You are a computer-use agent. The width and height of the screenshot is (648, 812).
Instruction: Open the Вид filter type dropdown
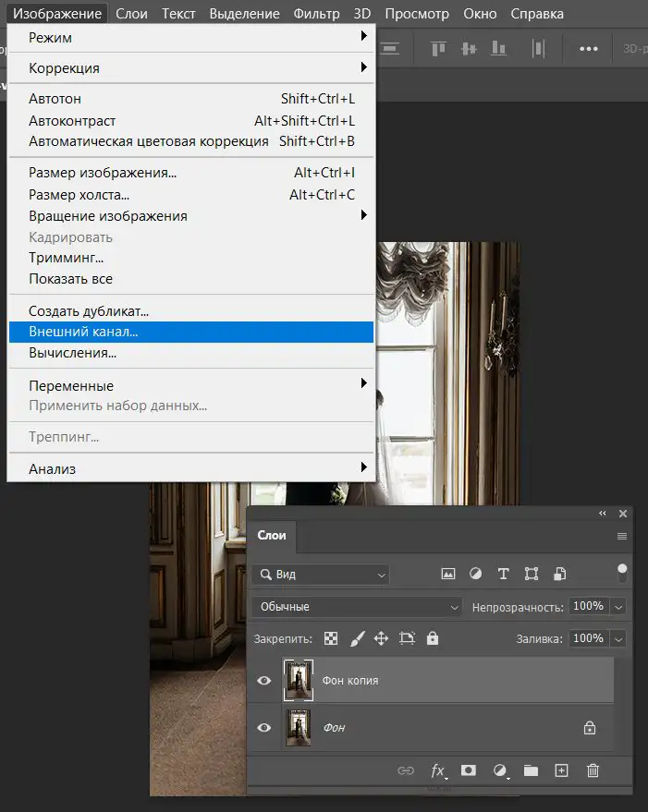coord(321,575)
